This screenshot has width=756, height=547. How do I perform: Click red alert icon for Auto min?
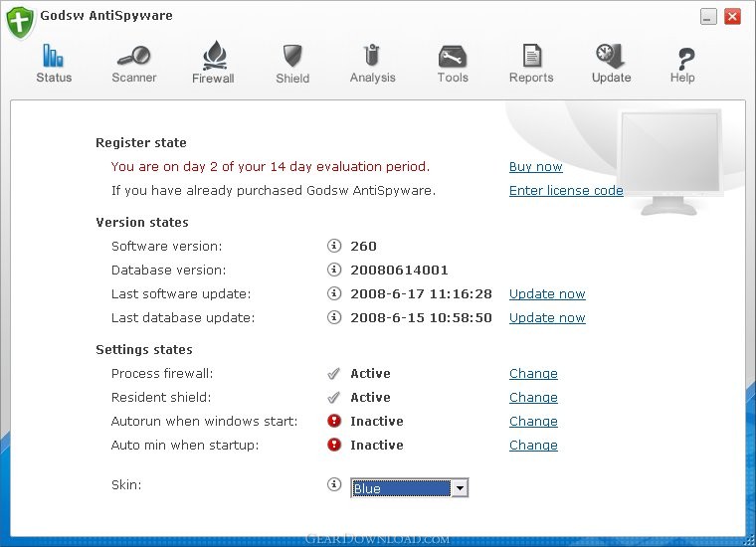333,445
